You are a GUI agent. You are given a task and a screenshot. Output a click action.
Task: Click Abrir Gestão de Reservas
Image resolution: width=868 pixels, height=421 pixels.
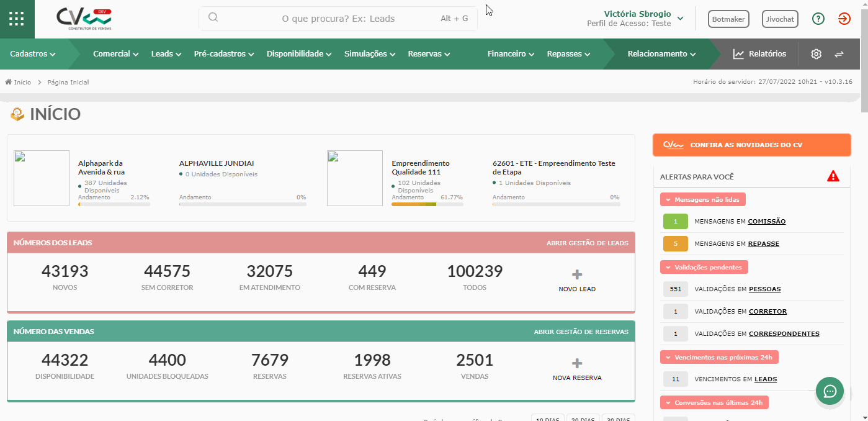point(581,332)
